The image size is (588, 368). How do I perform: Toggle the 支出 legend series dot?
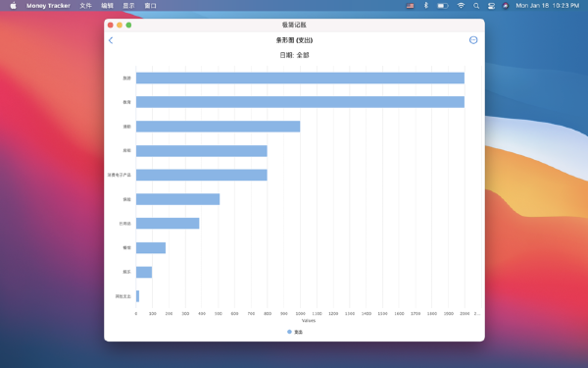[x=289, y=332]
